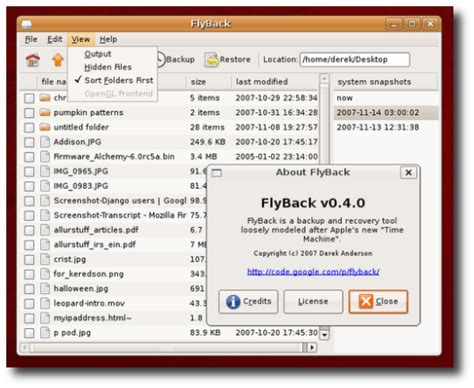Click the allurstuff_articles.pdf file icon
This screenshot has width=474, height=388.
tap(45, 230)
